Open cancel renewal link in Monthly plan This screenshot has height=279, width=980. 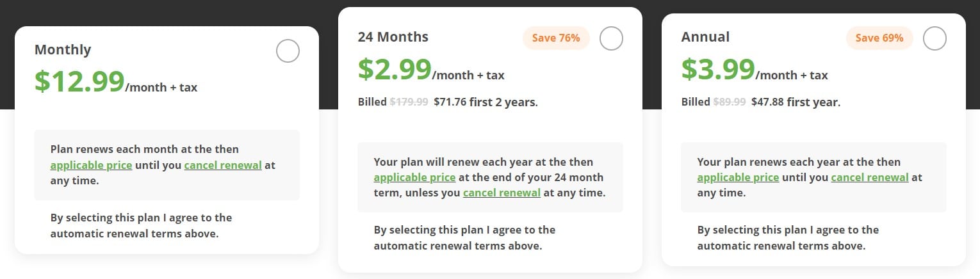(223, 165)
